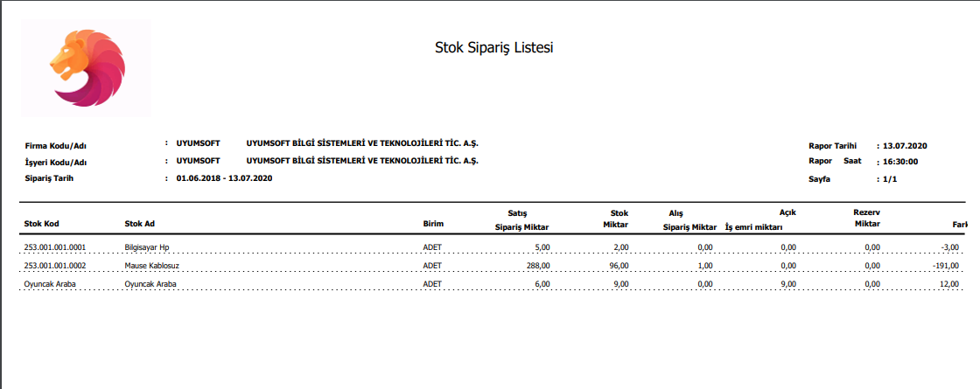Click the Stok Miktar column header

pyautogui.click(x=619, y=219)
